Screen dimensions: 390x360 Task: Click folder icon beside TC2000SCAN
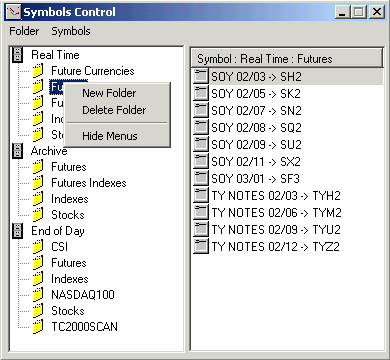click(38, 327)
